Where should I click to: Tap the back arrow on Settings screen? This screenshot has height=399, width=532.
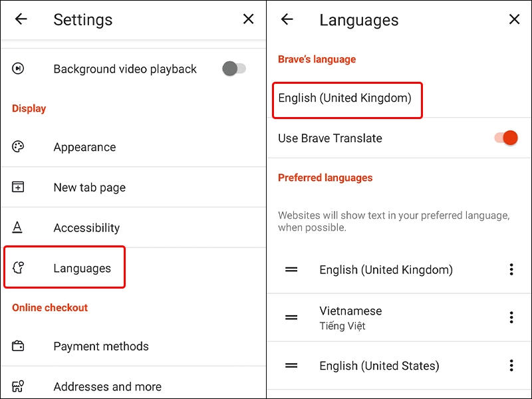pyautogui.click(x=21, y=20)
